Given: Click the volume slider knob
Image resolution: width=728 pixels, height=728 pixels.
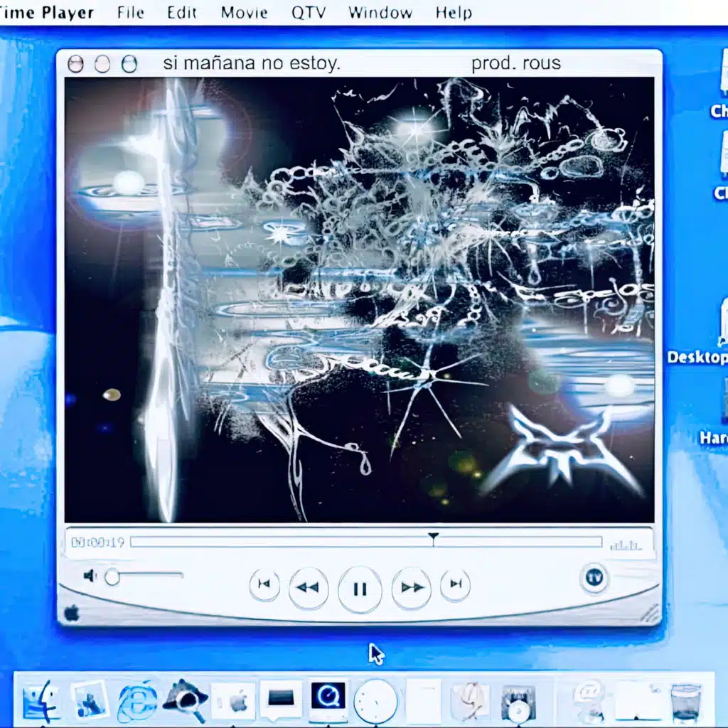Looking at the screenshot, I should (112, 577).
